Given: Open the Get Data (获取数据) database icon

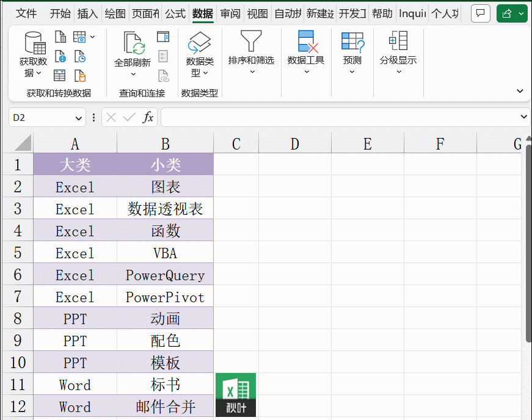Looking at the screenshot, I should coord(35,43).
